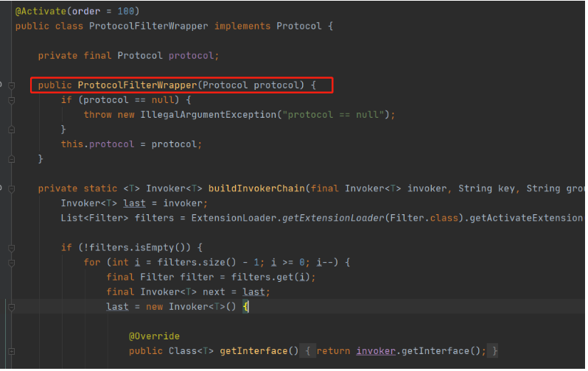This screenshot has height=371, width=588.
Task: Click the 'throw new' keywords
Action: pyautogui.click(x=109, y=115)
